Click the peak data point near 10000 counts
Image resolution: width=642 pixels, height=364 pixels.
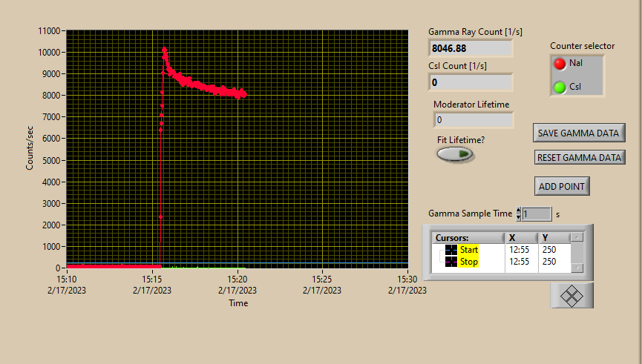click(x=164, y=50)
